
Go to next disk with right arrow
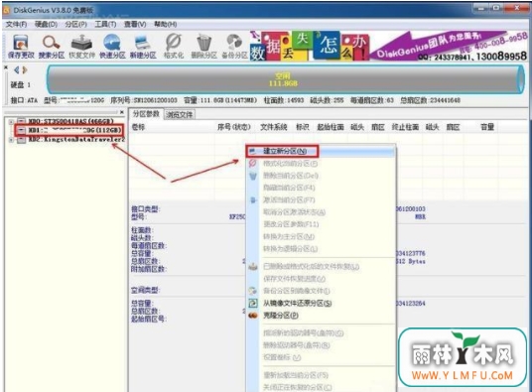pos(25,70)
